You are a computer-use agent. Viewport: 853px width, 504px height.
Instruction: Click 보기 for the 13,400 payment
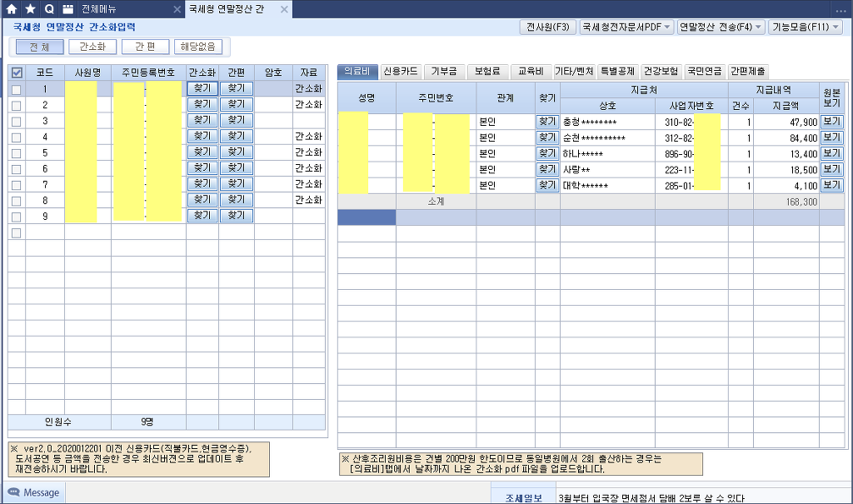point(832,153)
